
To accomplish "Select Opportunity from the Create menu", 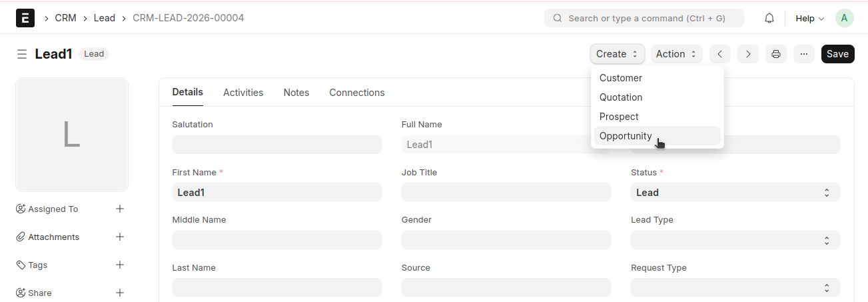I will tap(626, 136).
